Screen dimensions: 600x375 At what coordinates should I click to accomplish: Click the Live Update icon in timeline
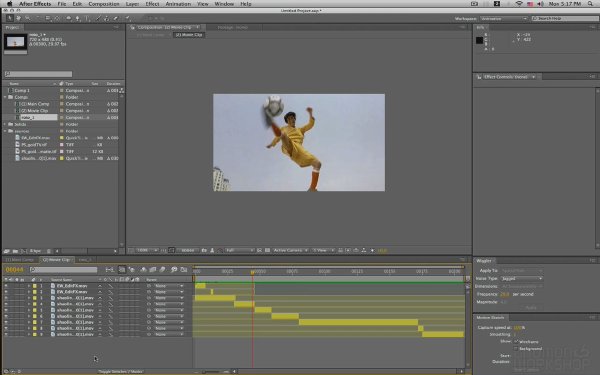(122, 270)
